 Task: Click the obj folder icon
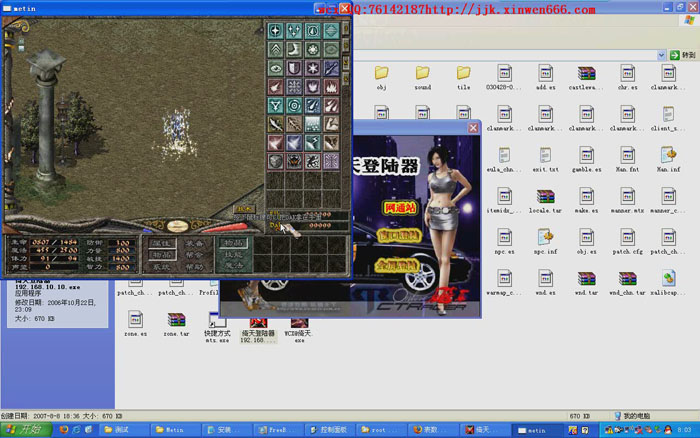[x=381, y=74]
